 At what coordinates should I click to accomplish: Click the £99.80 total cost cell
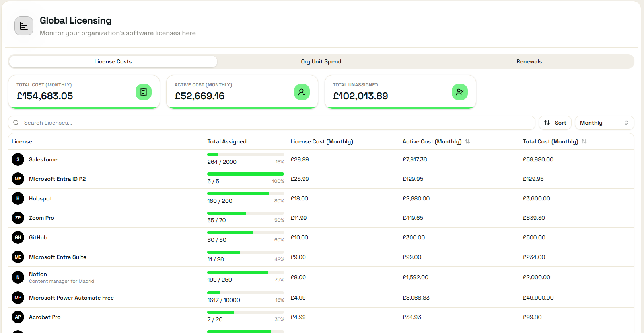[532, 317]
